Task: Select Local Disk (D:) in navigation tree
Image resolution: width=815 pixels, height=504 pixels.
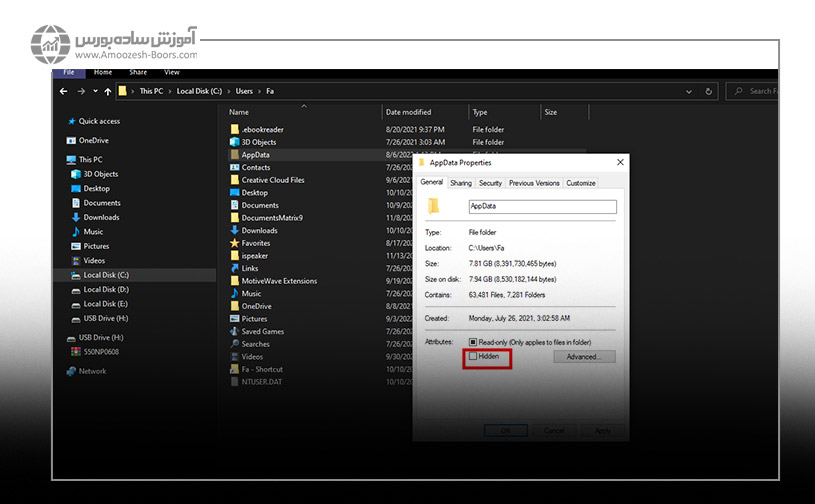Action: point(105,289)
